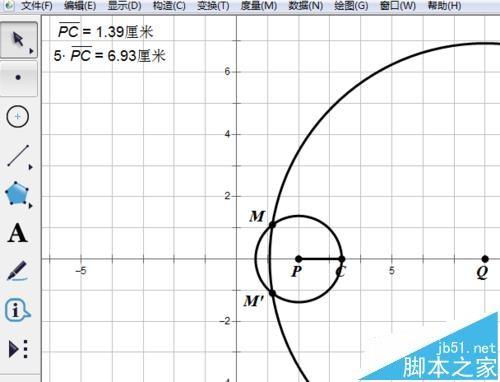The height and width of the screenshot is (382, 500).
Task: Click the y-axis tick label 6
Action: point(227,71)
